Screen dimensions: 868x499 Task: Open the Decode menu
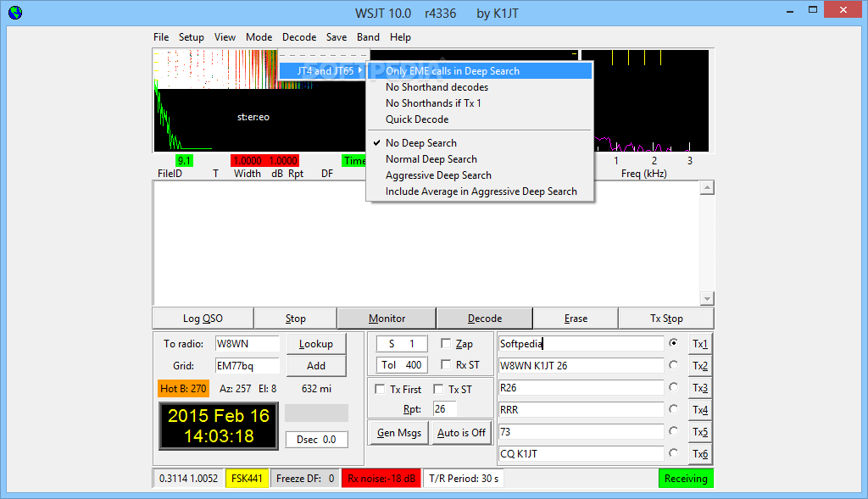point(299,37)
